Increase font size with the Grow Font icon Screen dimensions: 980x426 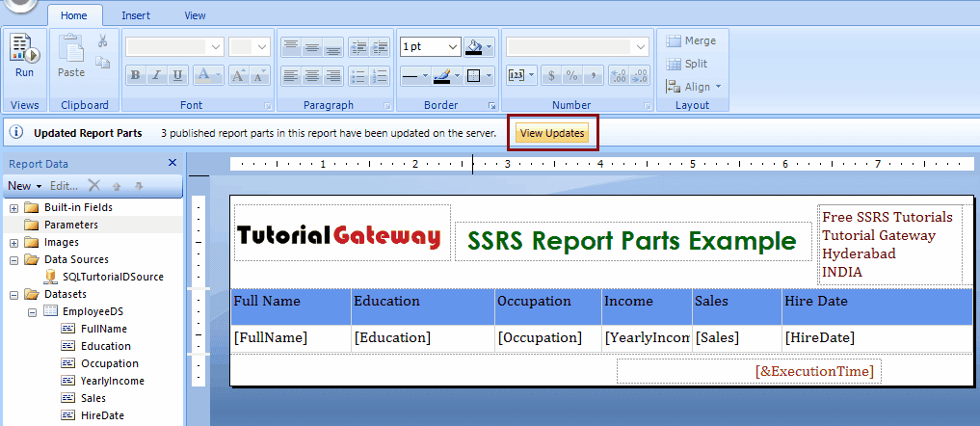[237, 76]
